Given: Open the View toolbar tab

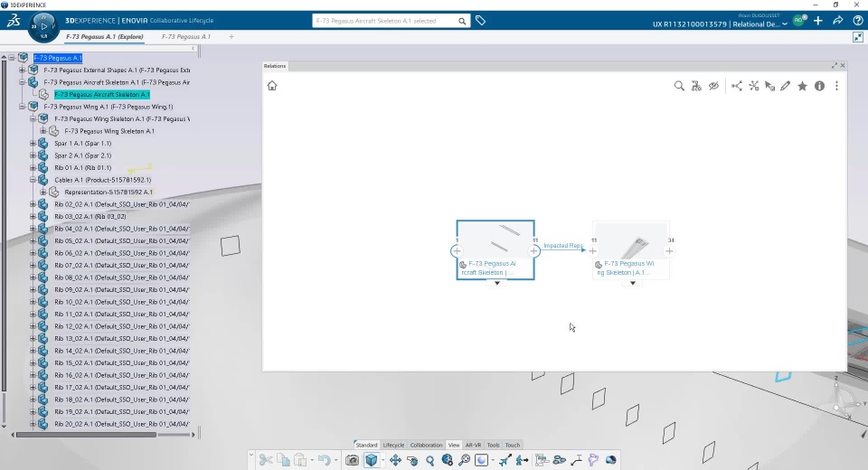Looking at the screenshot, I should coord(454,445).
